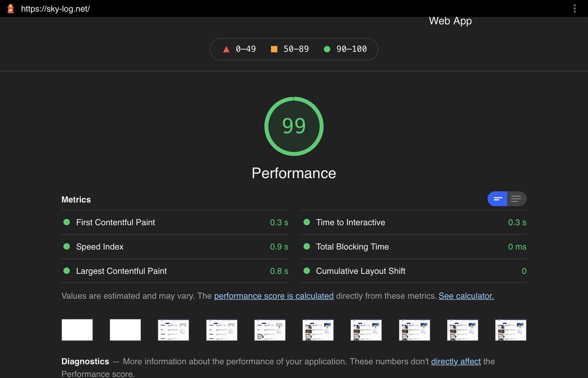Screen dimensions: 588x378
Task: Click the "Cumulative Layout Shift" metric label
Action: pos(361,271)
